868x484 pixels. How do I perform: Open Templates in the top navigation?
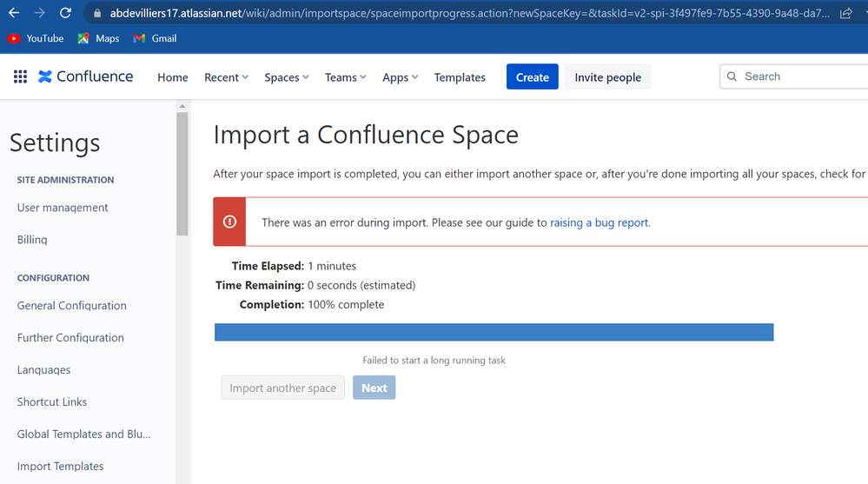[x=460, y=77]
